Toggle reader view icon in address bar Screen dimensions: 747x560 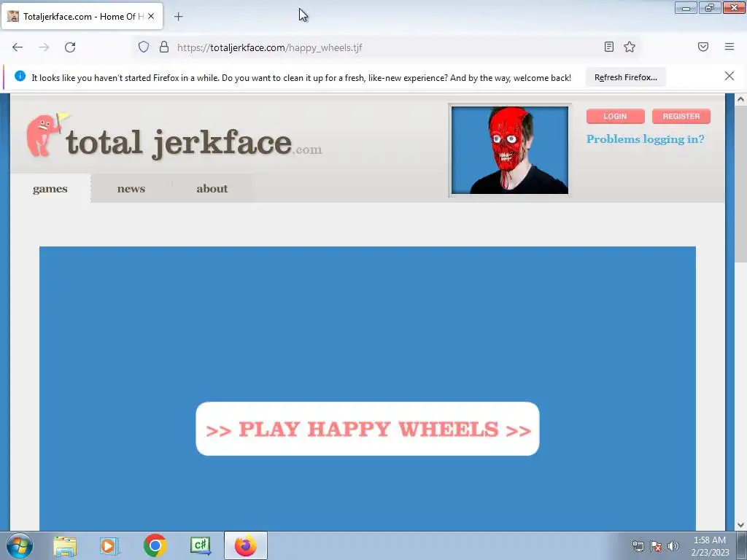pos(609,47)
